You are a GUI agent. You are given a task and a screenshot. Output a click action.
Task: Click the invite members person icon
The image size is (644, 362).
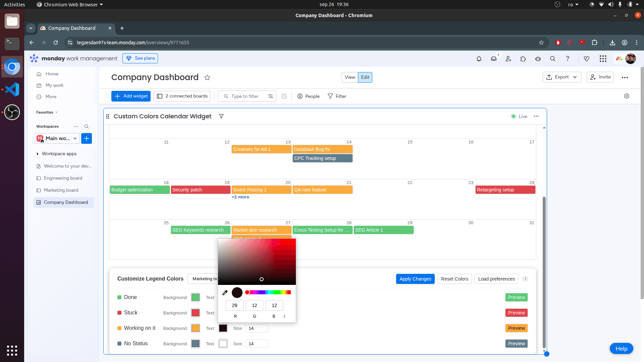coord(508,59)
